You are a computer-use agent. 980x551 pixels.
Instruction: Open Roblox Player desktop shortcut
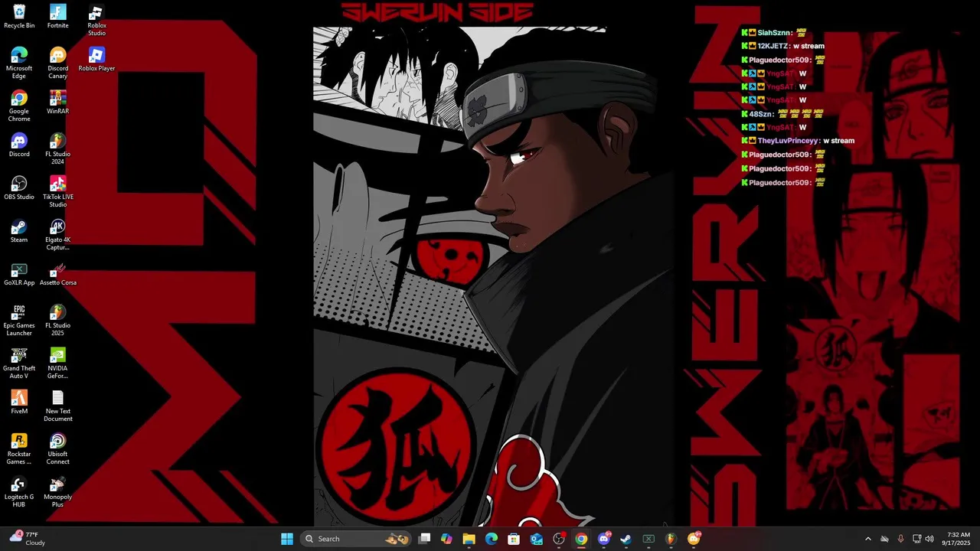(x=96, y=60)
